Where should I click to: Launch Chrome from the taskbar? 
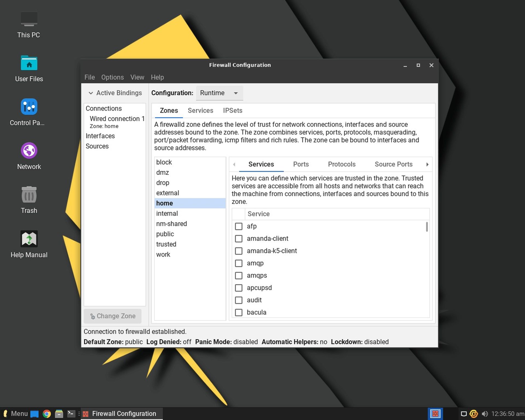click(x=46, y=414)
